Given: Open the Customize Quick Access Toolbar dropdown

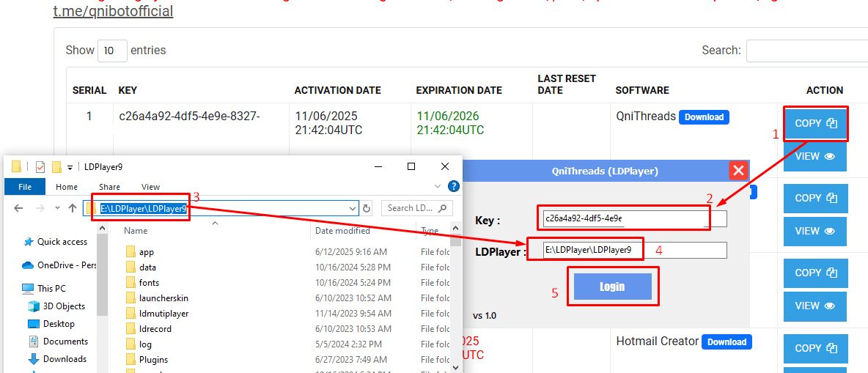Looking at the screenshot, I should click(70, 166).
